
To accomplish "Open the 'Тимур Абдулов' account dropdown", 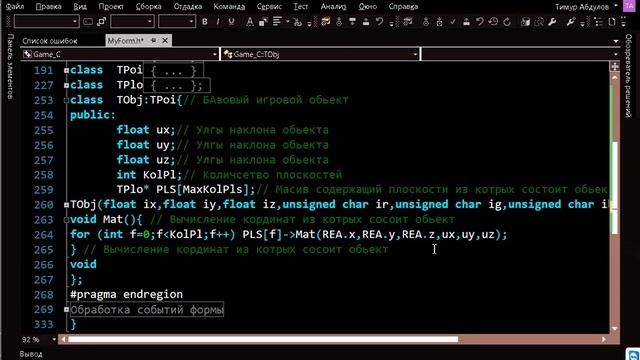I will click(x=586, y=7).
